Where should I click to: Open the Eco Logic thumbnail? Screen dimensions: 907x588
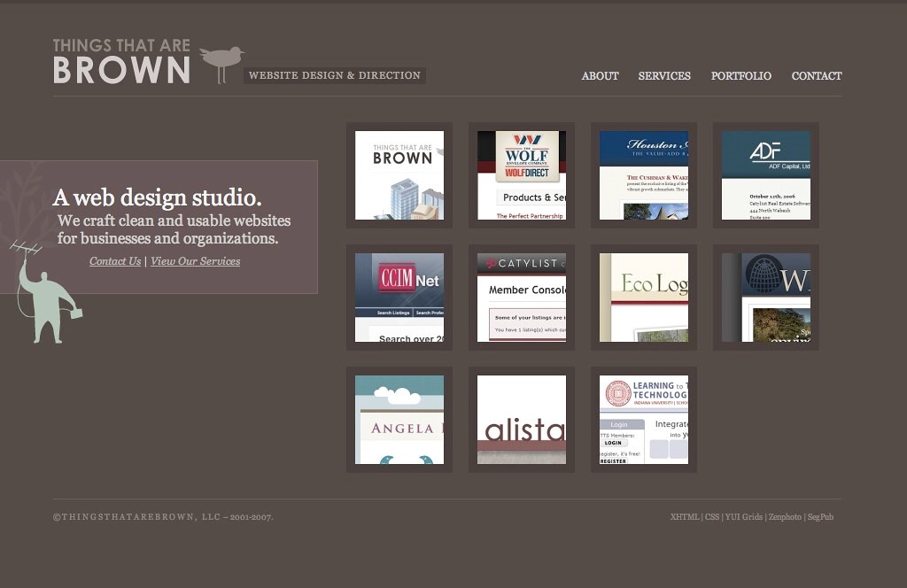point(644,298)
